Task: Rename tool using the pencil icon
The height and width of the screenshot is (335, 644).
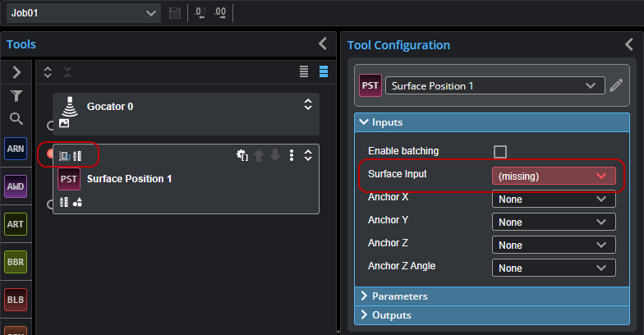Action: pos(616,85)
